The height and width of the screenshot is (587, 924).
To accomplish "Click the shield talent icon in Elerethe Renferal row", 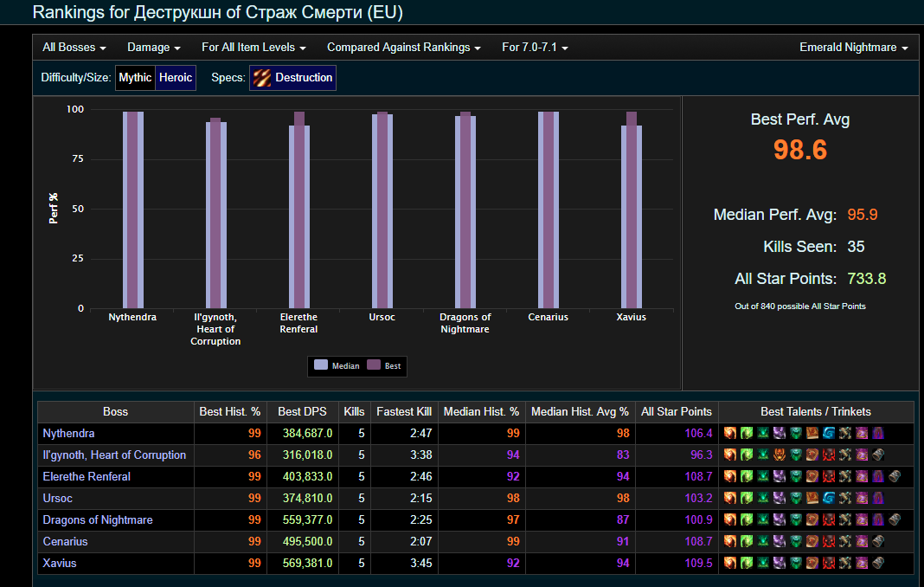I will pyautogui.click(x=812, y=476).
